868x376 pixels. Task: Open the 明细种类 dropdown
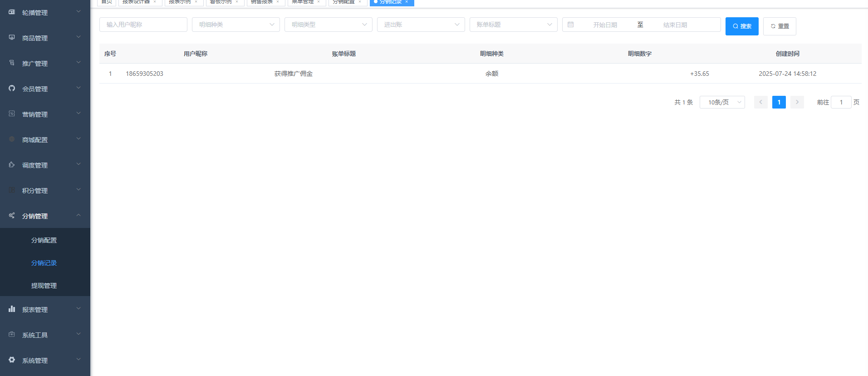tap(235, 25)
